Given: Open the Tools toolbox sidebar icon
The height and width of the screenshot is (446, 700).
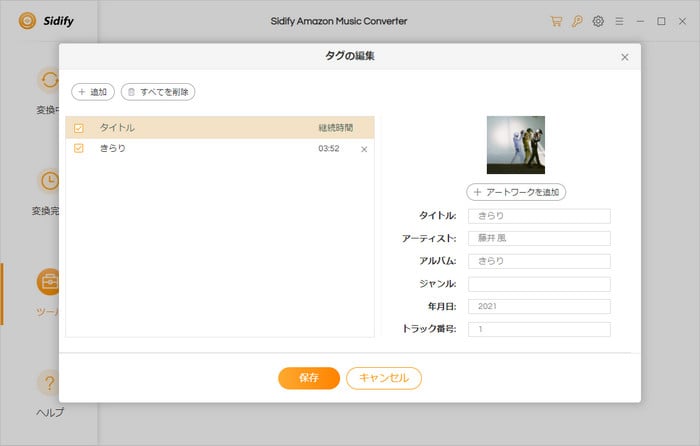Looking at the screenshot, I should [48, 282].
